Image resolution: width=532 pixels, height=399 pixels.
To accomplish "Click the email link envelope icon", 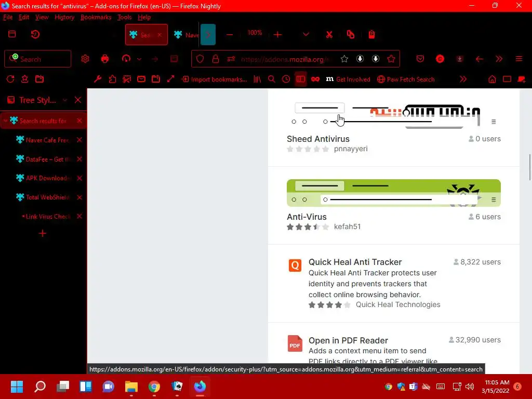I will point(141,79).
